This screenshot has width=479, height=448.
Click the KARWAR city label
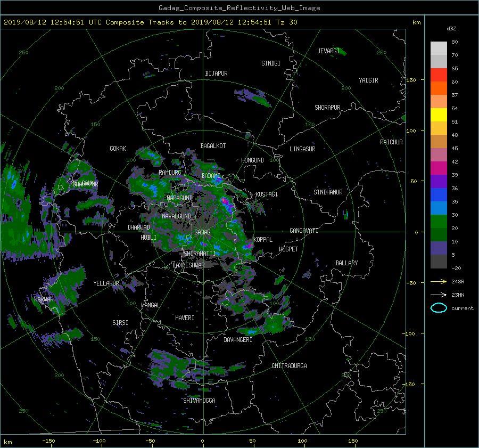pos(44,299)
